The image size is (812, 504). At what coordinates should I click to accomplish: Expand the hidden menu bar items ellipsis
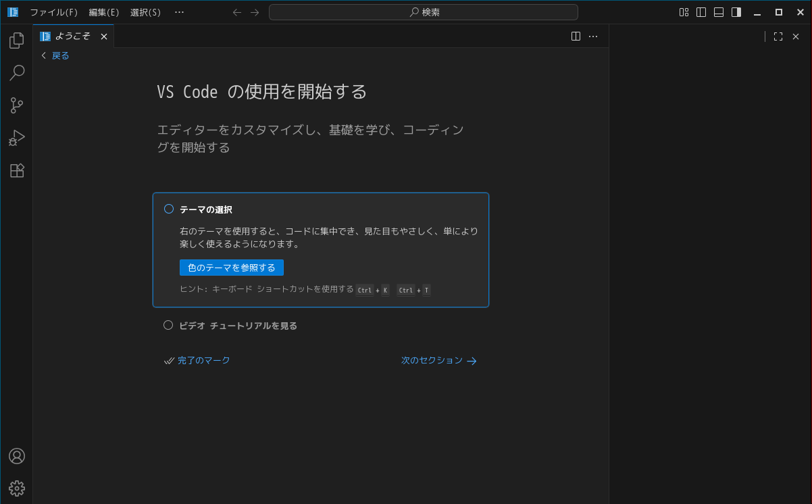click(179, 12)
